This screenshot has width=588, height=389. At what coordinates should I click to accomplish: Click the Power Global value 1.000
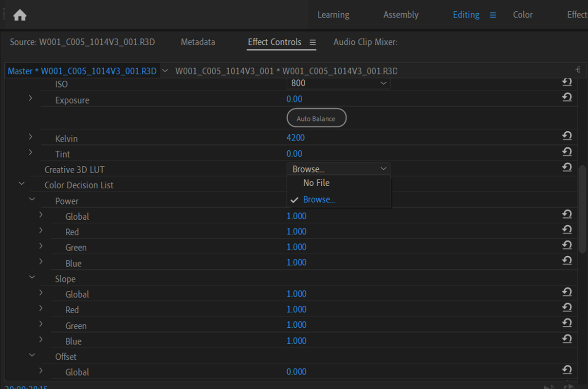[x=296, y=216]
